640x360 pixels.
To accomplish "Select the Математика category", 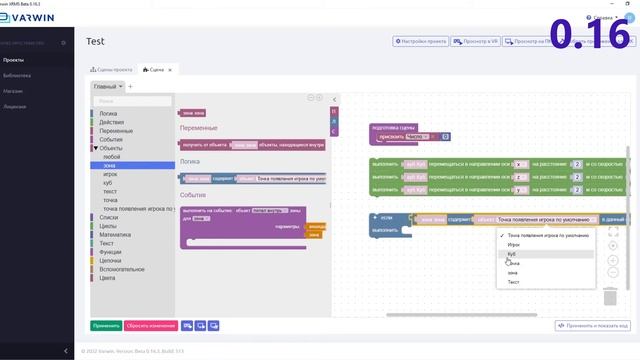I will [115, 235].
